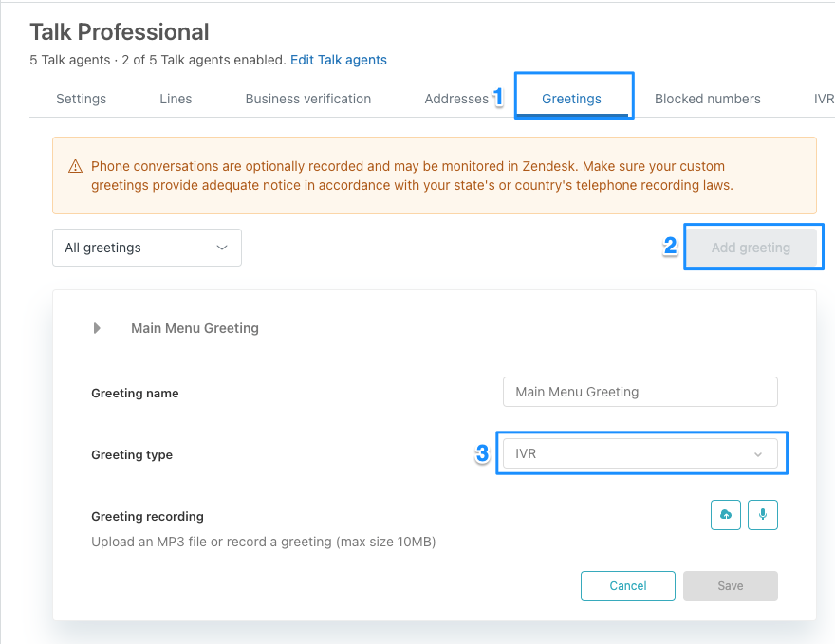This screenshot has height=644, width=835.
Task: Click the microphone record greeting icon
Action: point(763,515)
